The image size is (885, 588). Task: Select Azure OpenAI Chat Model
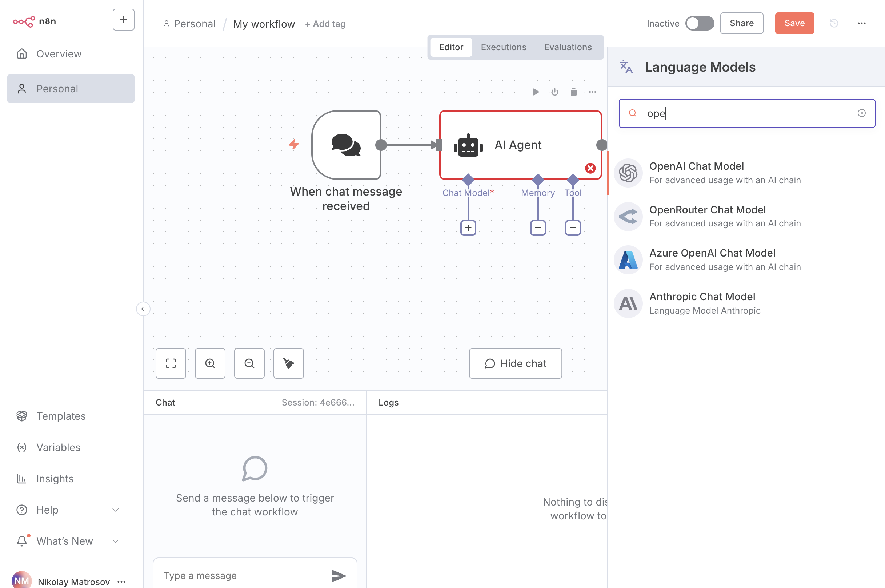(x=746, y=260)
